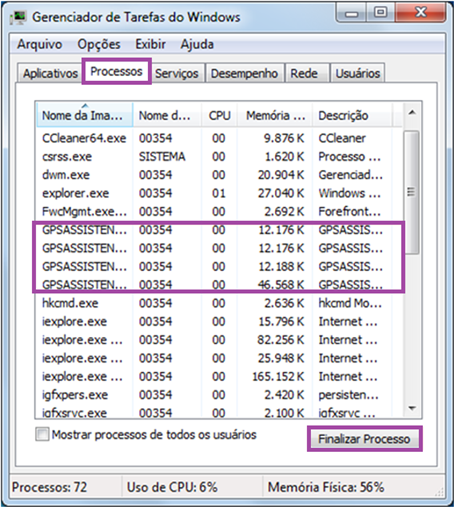This screenshot has width=454, height=507.
Task: Select the explorer.exe process
Action: 219,193
